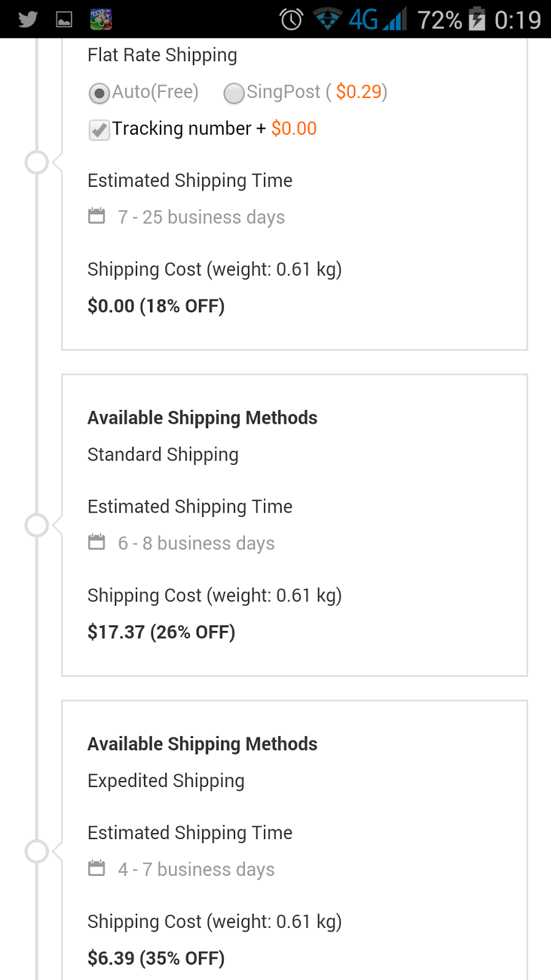This screenshot has height=980, width=551.
Task: Tap the Flat Rate Shipping label
Action: [x=162, y=55]
